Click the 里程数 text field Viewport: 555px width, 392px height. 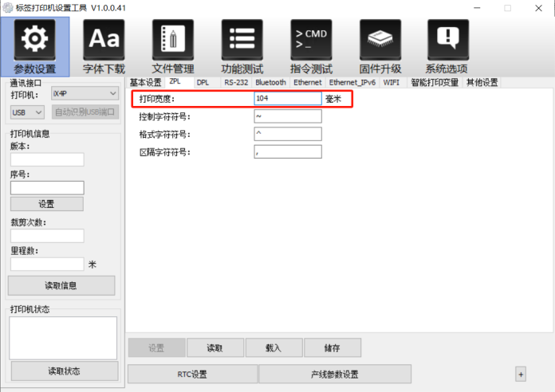click(47, 264)
